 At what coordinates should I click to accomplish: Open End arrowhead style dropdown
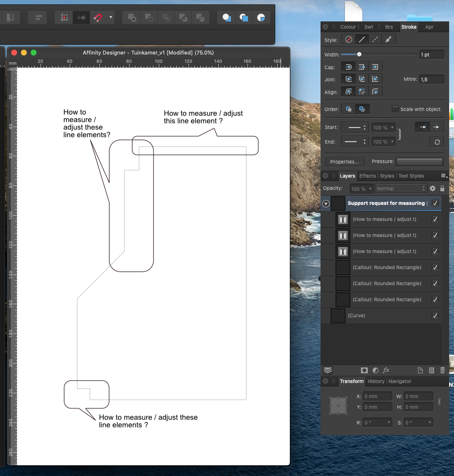[355, 142]
